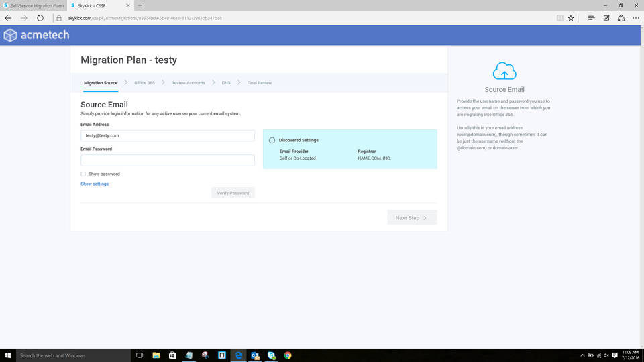
Task: Click the Next Step button
Action: point(411,218)
